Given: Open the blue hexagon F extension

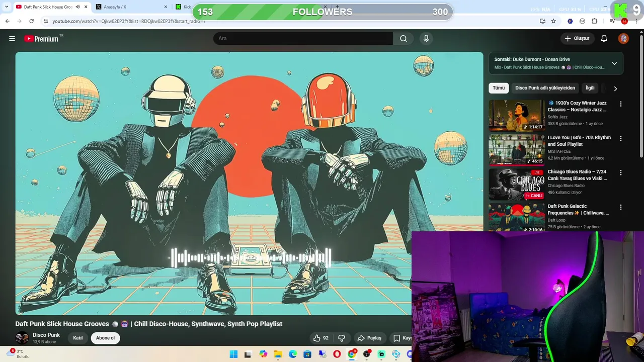Looking at the screenshot, I should 570,21.
